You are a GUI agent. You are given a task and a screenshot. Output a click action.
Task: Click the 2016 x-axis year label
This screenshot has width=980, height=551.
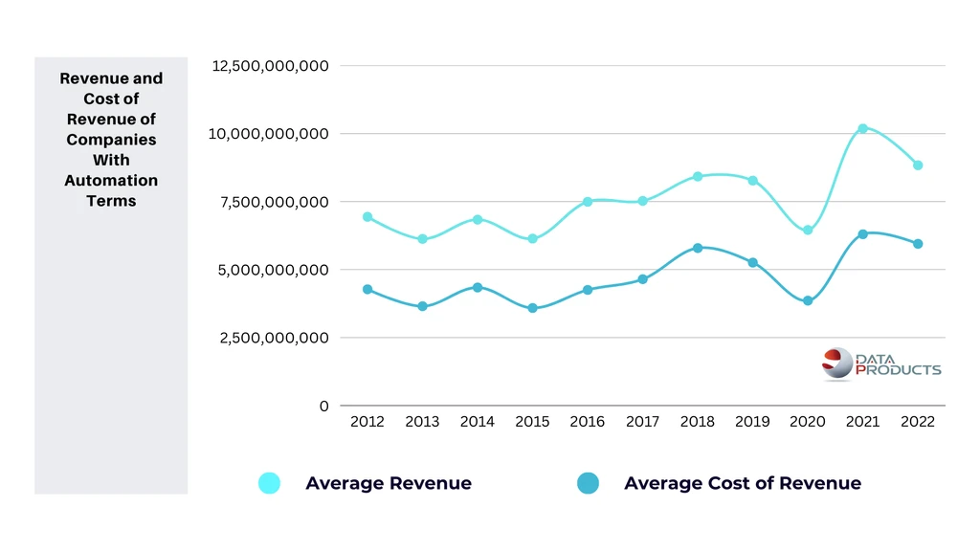pyautogui.click(x=588, y=422)
